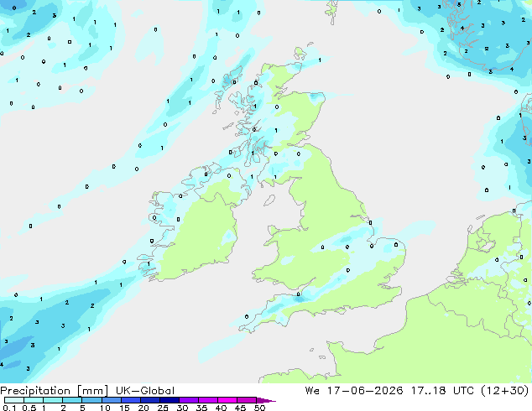Select the legend scale label "25"

163,408
